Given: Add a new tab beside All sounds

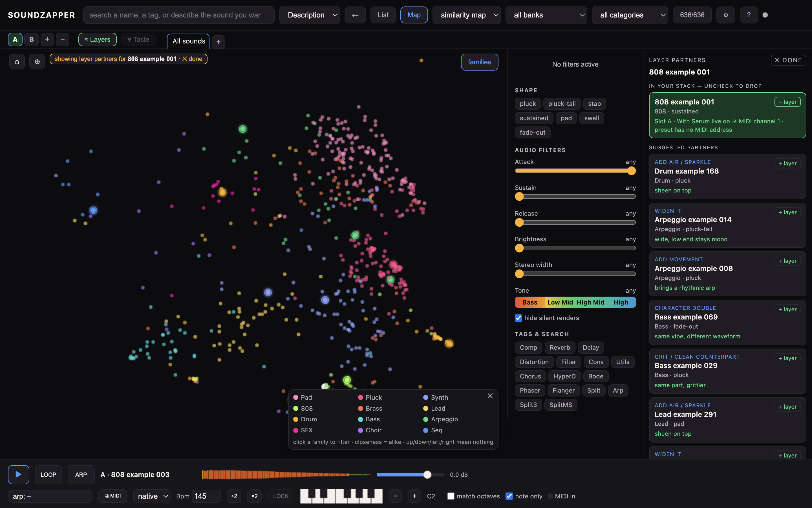Looking at the screenshot, I should (x=219, y=42).
